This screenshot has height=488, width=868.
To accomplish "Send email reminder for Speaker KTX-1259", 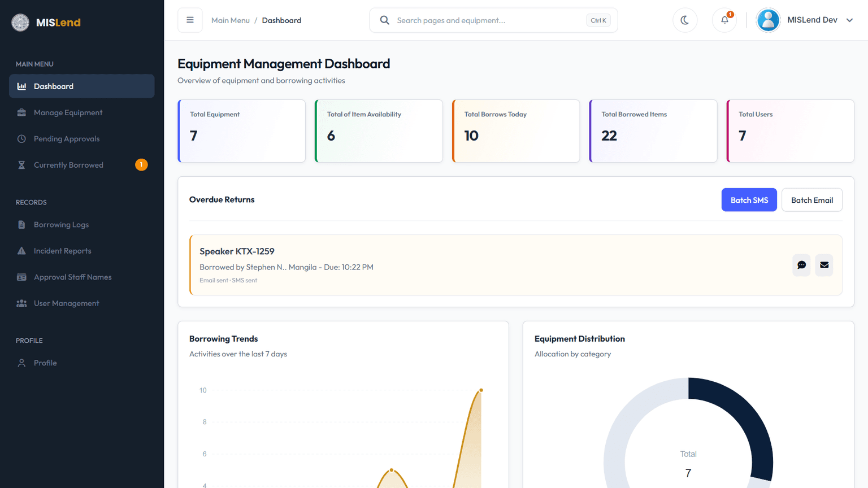I will (x=824, y=265).
